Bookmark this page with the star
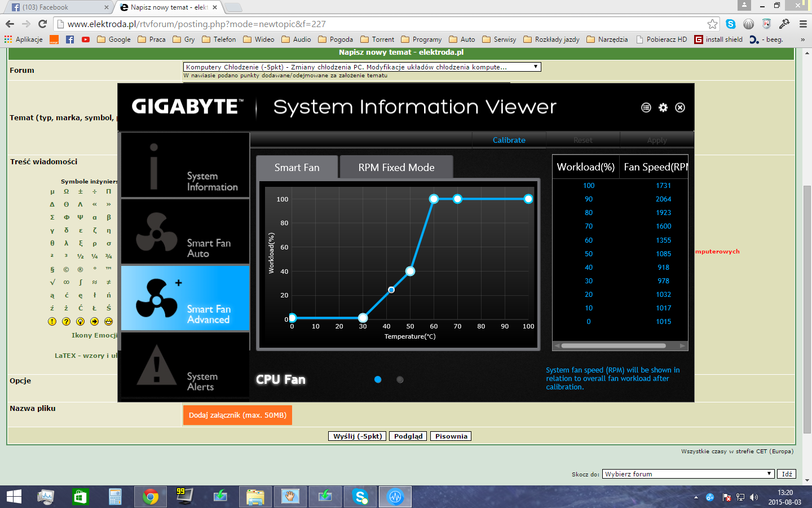Image resolution: width=812 pixels, height=508 pixels. pos(713,24)
